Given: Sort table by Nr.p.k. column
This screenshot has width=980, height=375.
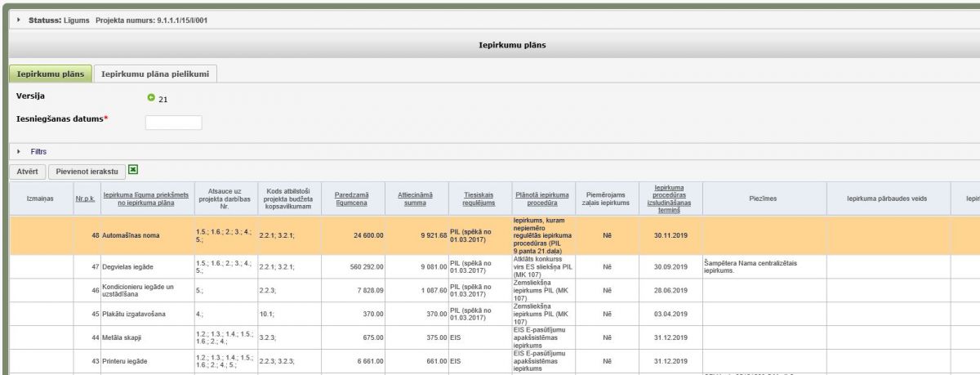Looking at the screenshot, I should pyautogui.click(x=84, y=199).
